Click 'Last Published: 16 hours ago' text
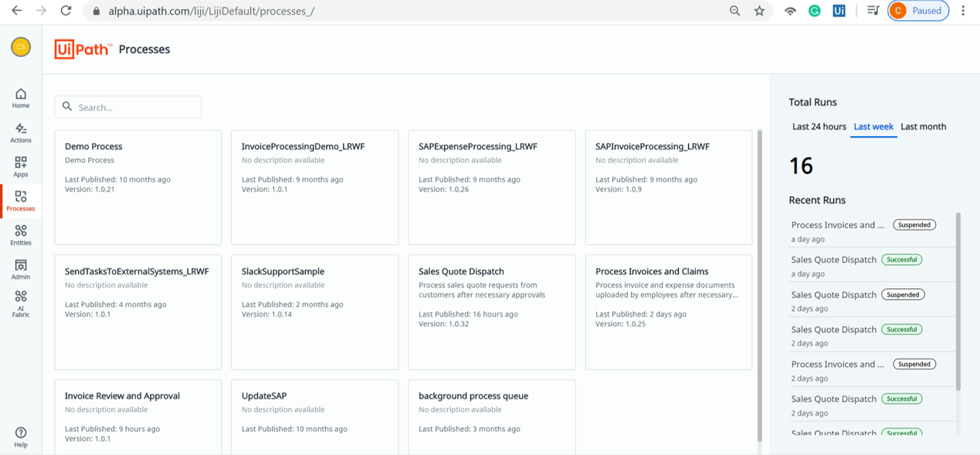 [x=468, y=314]
